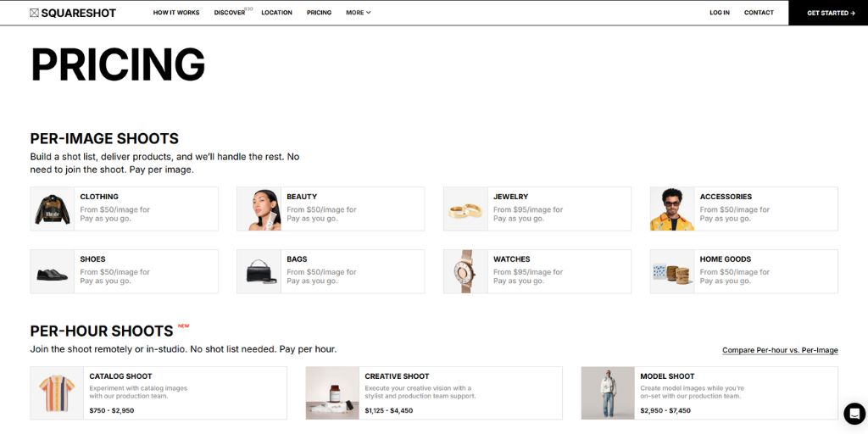Click the Clothing jacket thumbnail
The image size is (868, 434).
pos(53,209)
